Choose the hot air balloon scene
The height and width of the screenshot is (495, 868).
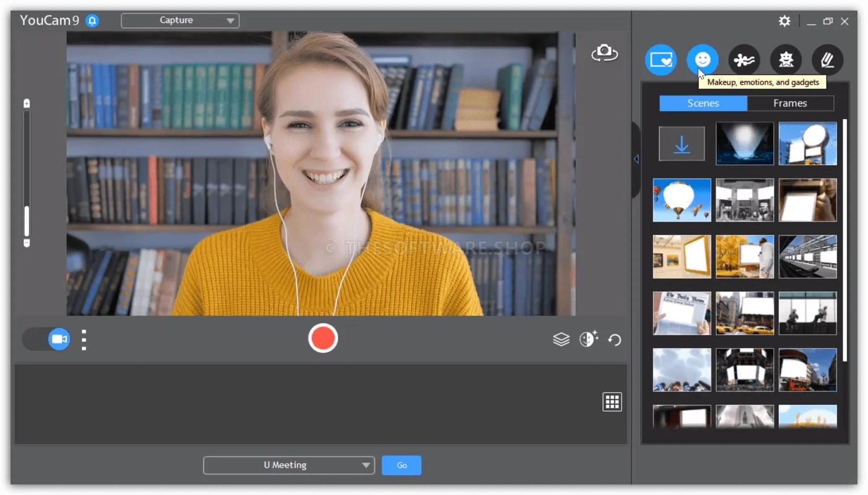coord(682,200)
